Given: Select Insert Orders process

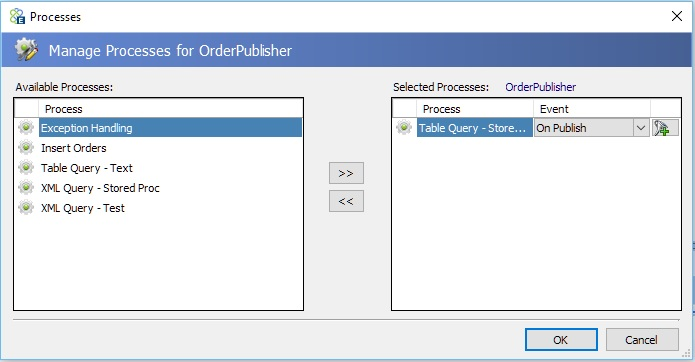Looking at the screenshot, I should (171, 148).
